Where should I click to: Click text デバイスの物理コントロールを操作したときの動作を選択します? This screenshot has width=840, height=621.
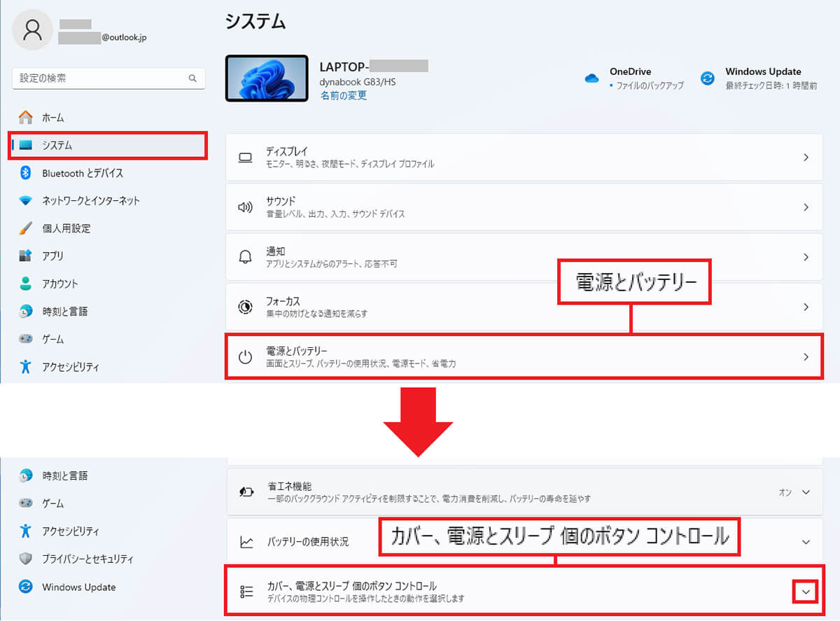tap(365, 599)
